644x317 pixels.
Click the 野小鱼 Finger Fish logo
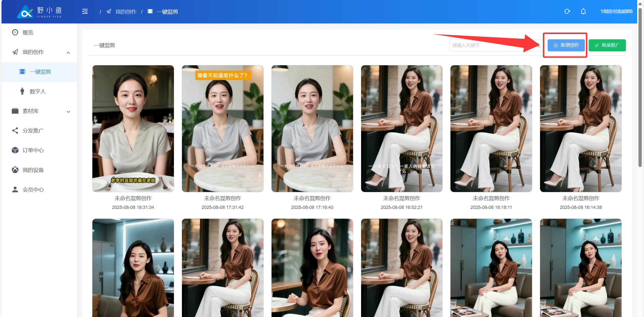tap(40, 12)
